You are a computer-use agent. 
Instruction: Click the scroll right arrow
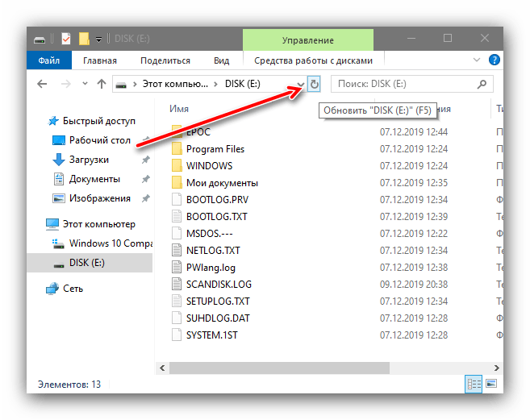(496, 368)
